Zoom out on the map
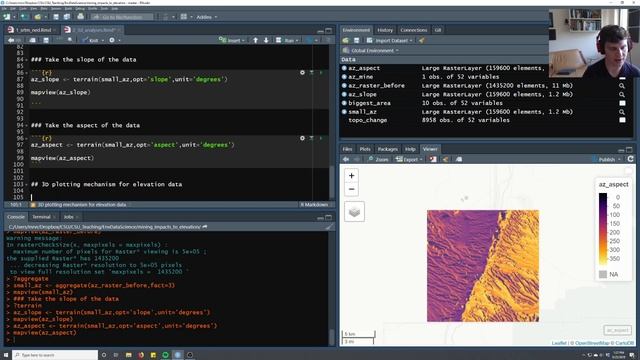Image resolution: width=640 pixels, height=360 pixels. pyautogui.click(x=351, y=189)
